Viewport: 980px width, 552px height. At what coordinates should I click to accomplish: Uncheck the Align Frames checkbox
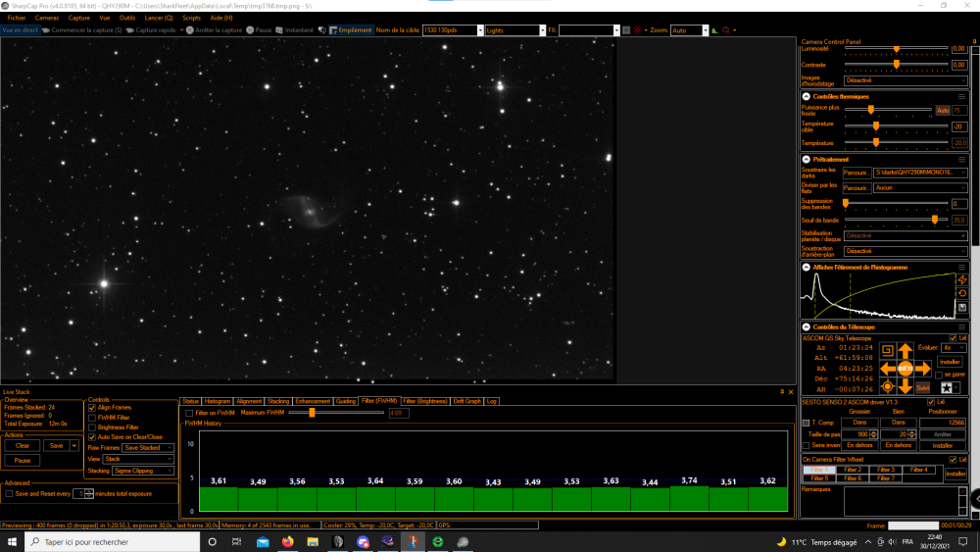pyautogui.click(x=92, y=408)
